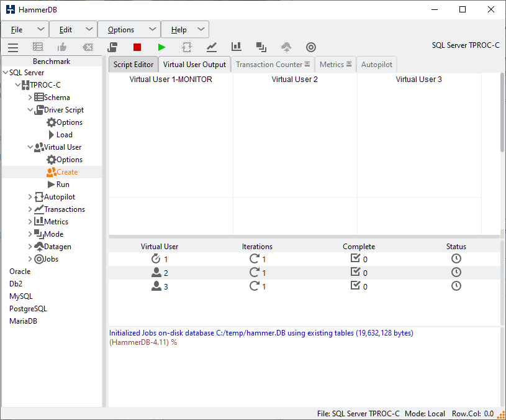Screen dimensions: 506x420
Task: Click the Driver Script icon in tree
Action: click(39, 110)
